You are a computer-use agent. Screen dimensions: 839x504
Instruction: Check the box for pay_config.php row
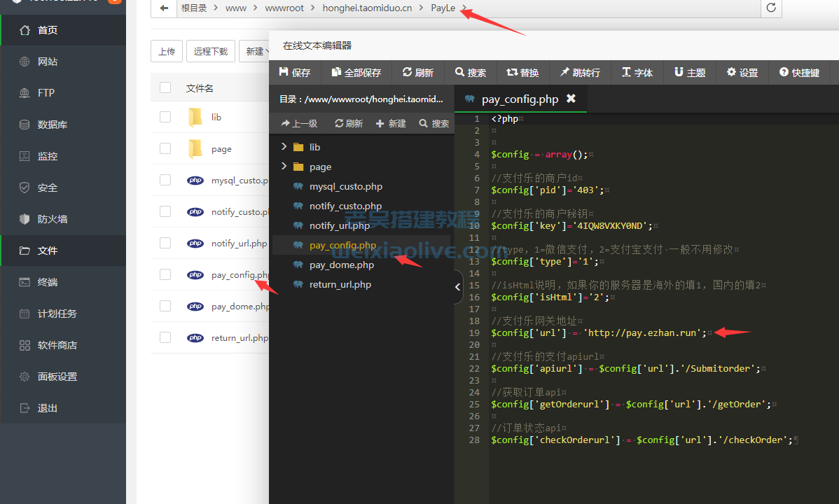click(x=165, y=274)
